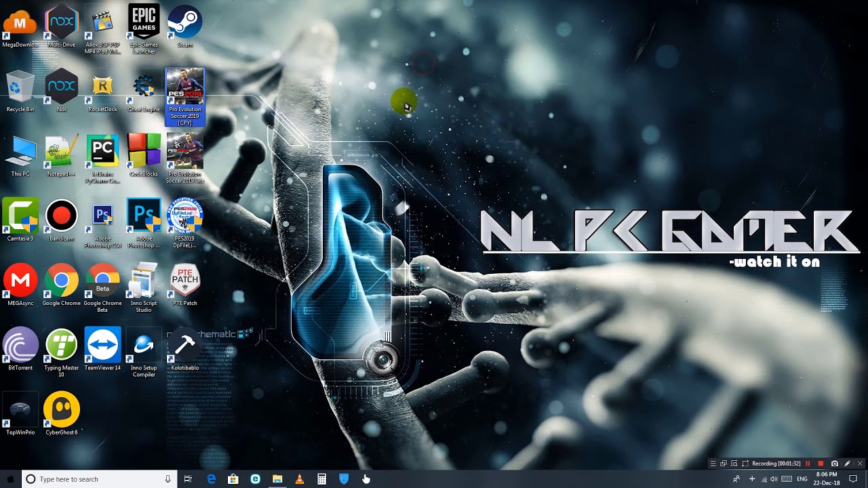Click the plus icon in system tray

(x=751, y=479)
